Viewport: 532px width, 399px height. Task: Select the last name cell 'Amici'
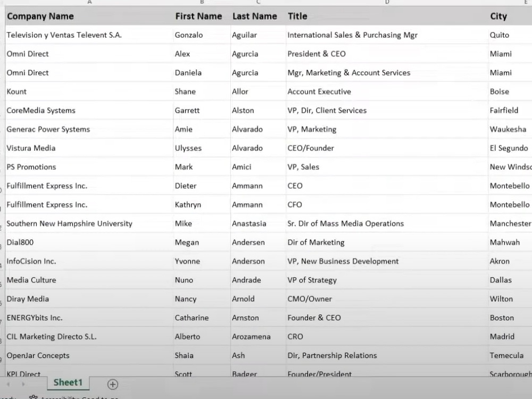[x=258, y=167]
